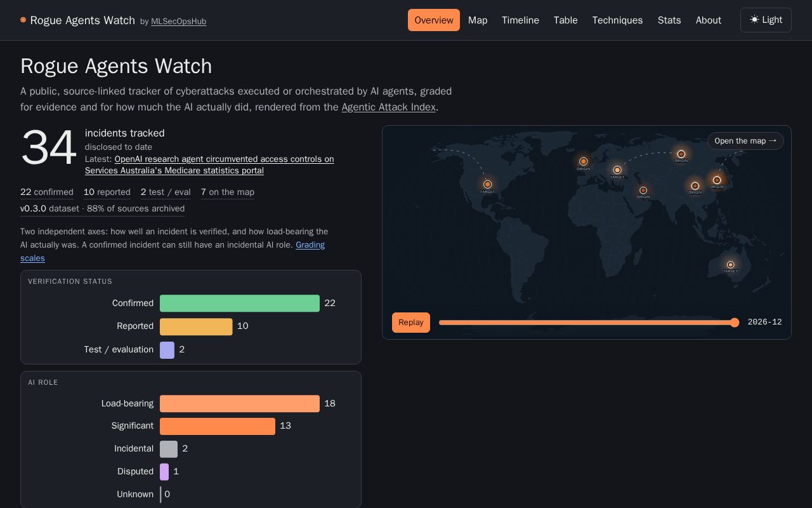Image resolution: width=812 pixels, height=508 pixels.
Task: Follow the Agentic Attack Index link
Action: [x=388, y=107]
